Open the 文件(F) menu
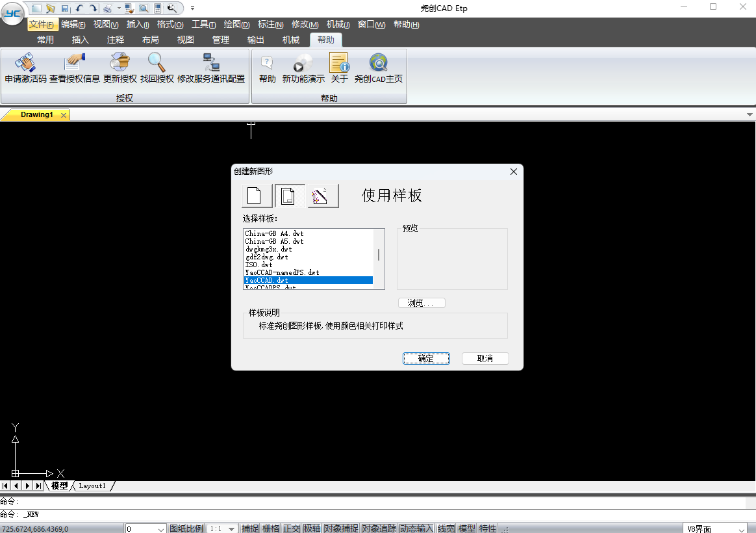The image size is (756, 533). point(42,25)
